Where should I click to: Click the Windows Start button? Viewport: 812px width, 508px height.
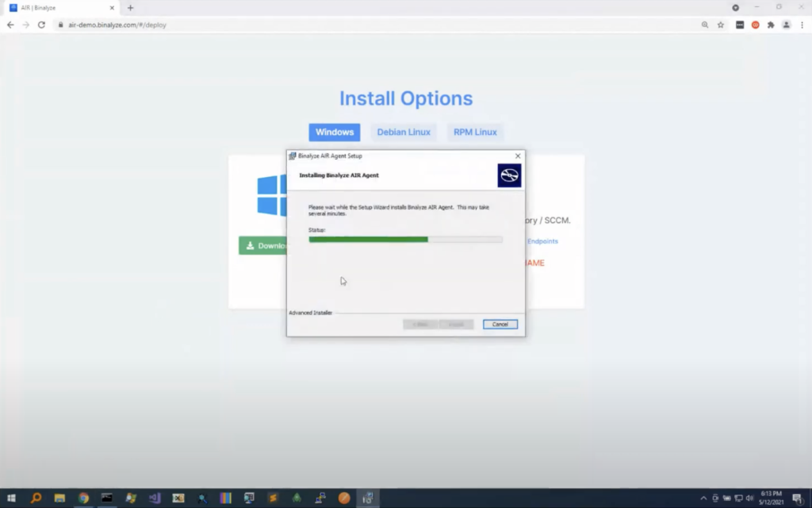pyautogui.click(x=11, y=498)
